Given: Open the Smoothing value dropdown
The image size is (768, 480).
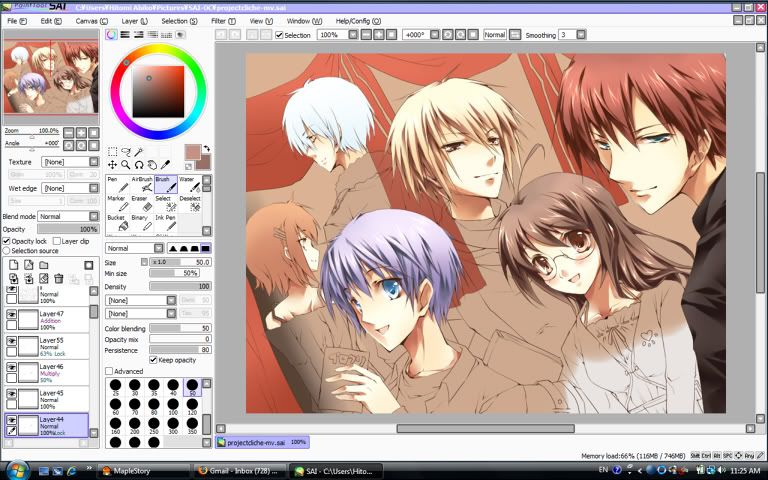Looking at the screenshot, I should [x=581, y=35].
